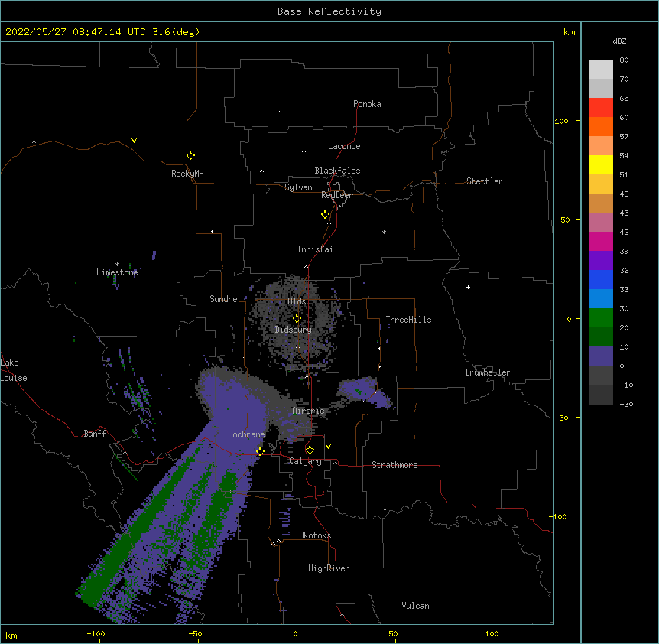Click the yellow 54 dBZ color swatch
This screenshot has width=659, height=644.
click(x=601, y=164)
